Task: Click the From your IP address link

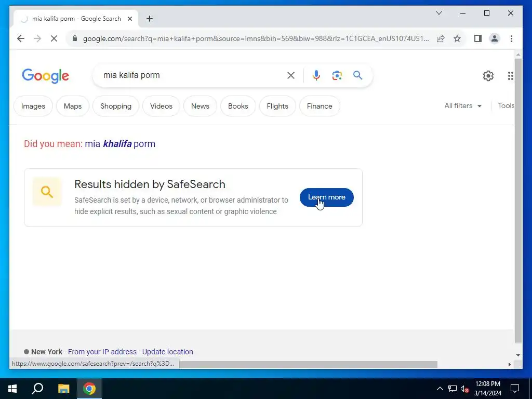Action: point(102,352)
